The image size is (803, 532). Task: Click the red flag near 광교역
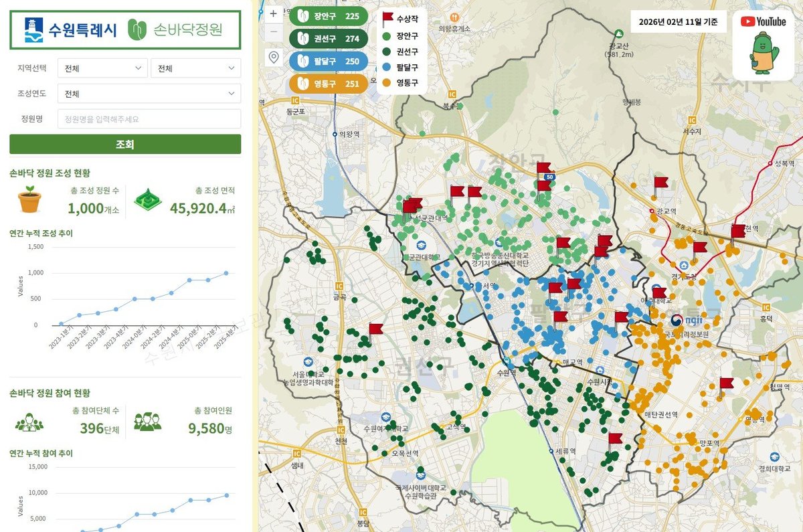point(660,183)
